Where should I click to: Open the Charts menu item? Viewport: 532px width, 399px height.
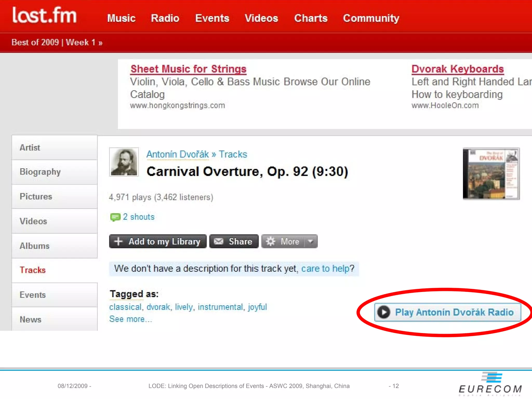pyautogui.click(x=311, y=18)
